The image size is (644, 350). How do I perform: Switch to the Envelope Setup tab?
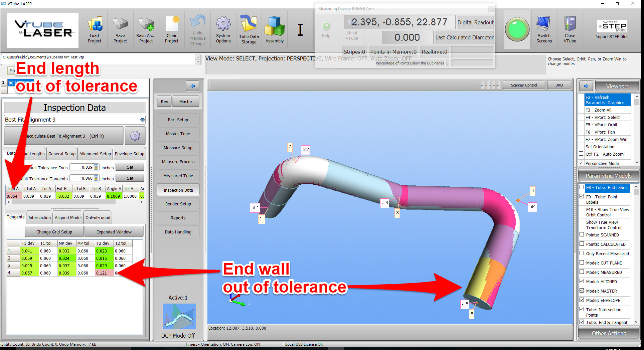(x=129, y=154)
